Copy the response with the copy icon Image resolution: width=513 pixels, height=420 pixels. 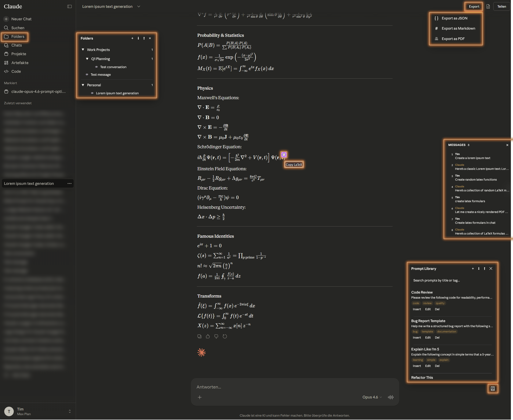coord(200,336)
